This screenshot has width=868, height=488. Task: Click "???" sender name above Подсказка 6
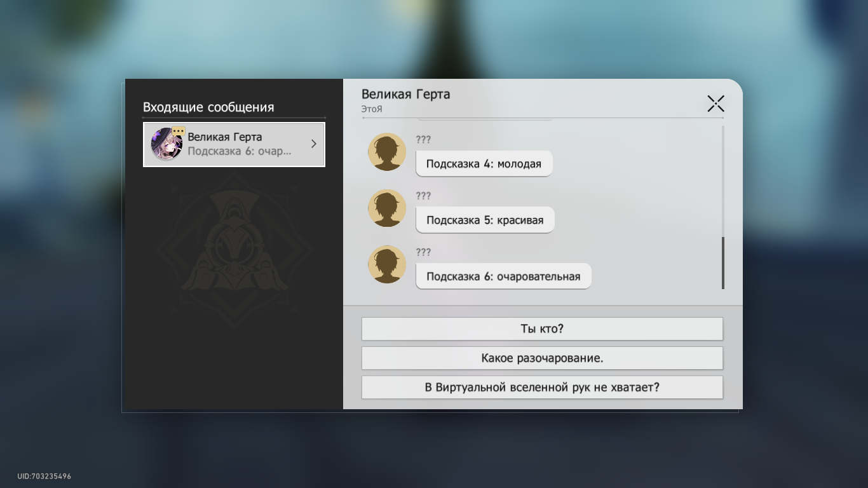423,252
